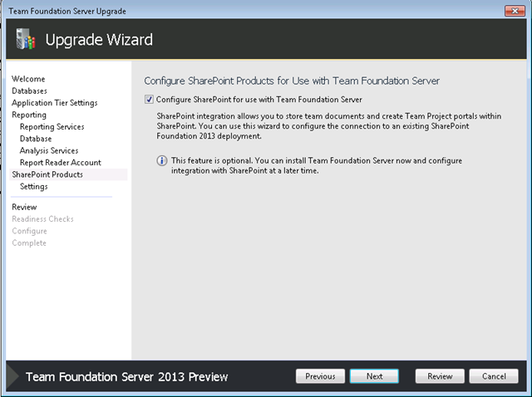Open the Reporting section

pyautogui.click(x=29, y=115)
